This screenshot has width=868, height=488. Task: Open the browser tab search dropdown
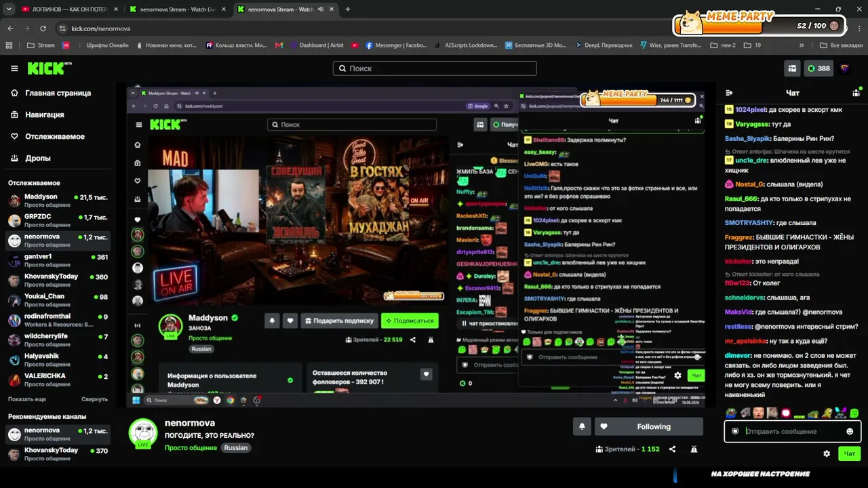[9, 9]
